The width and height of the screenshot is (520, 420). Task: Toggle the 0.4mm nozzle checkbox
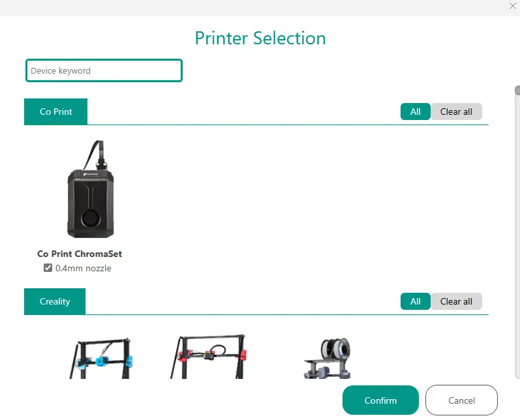pyautogui.click(x=48, y=268)
